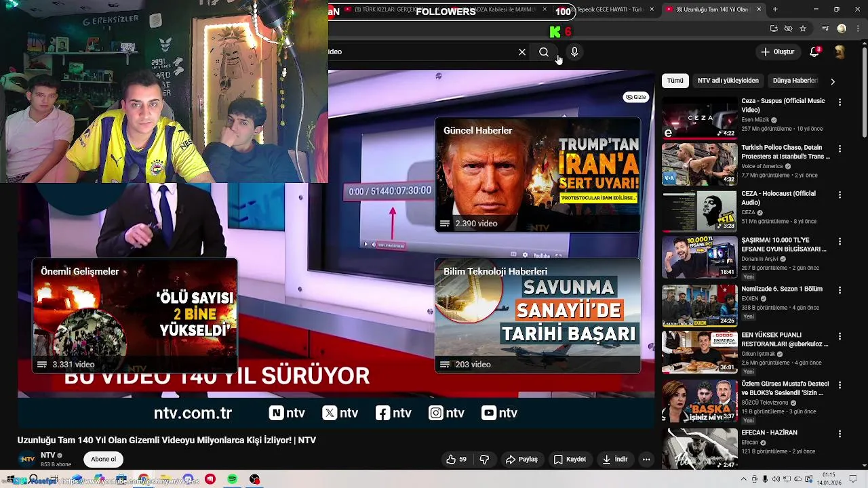Screen dimensions: 868x488
Task: Open the SÖZCÜ Televizyonu video thumbnail
Action: [x=699, y=401]
